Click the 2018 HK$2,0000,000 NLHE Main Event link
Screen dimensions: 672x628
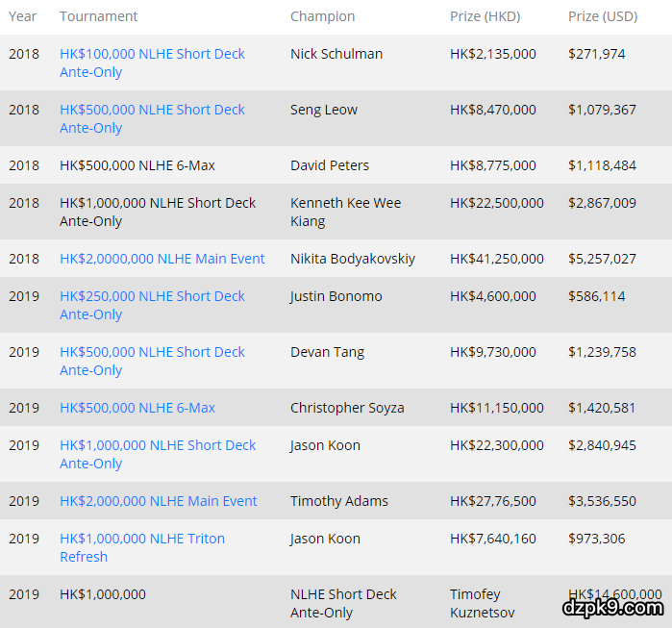coord(162,259)
